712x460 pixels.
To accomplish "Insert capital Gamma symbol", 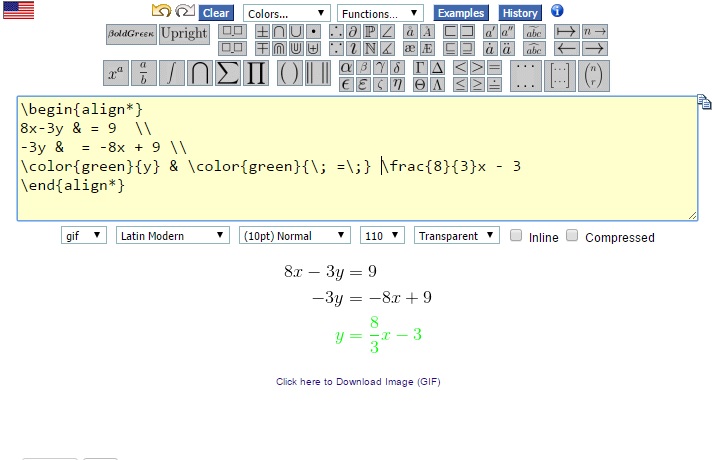I will pyautogui.click(x=420, y=68).
